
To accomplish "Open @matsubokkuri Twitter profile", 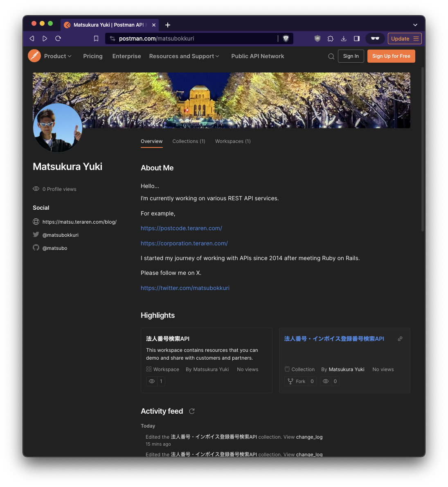I will (61, 235).
